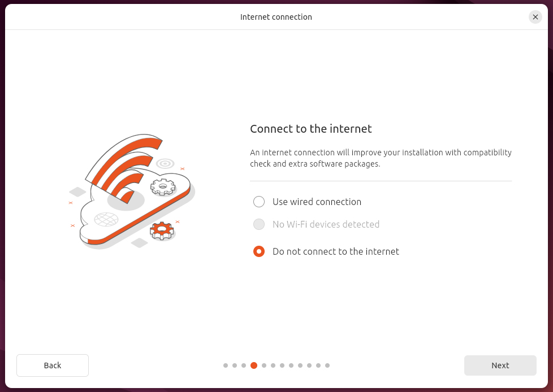Click the "Connect to the internet" heading
The image size is (553, 392).
(311, 129)
